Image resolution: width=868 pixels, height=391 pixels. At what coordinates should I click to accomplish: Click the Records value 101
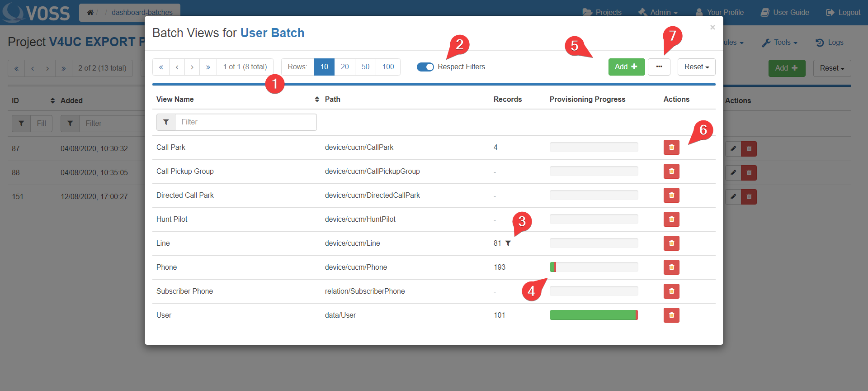pos(500,315)
